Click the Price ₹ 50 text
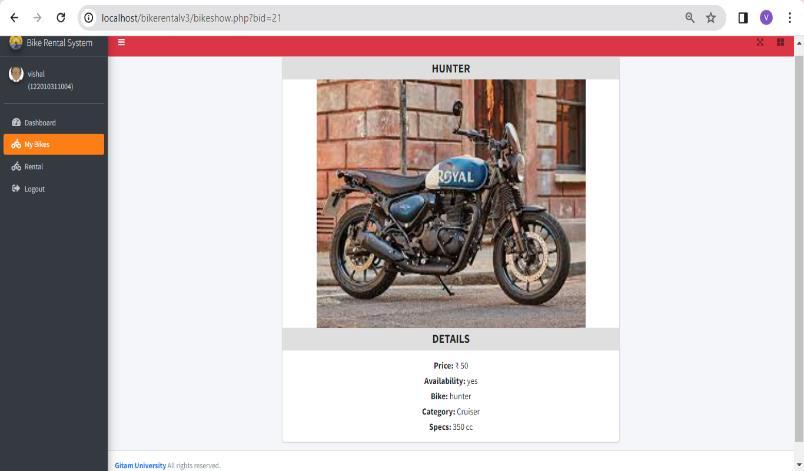804x471 pixels. pyautogui.click(x=451, y=366)
